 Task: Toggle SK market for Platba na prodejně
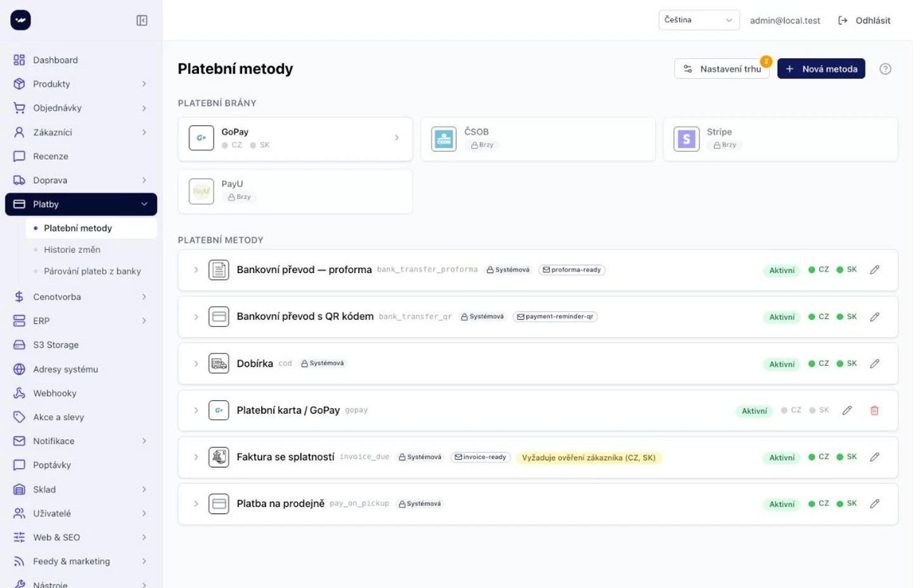point(846,504)
